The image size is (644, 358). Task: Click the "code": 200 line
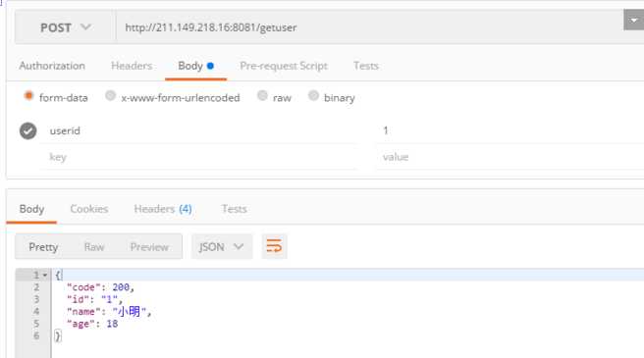100,287
